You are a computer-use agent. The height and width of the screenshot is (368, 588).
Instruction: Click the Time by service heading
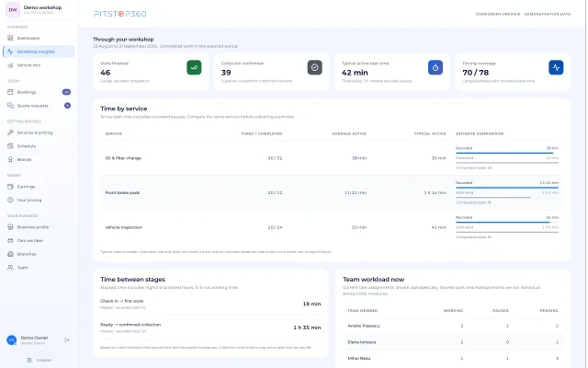[x=124, y=109]
